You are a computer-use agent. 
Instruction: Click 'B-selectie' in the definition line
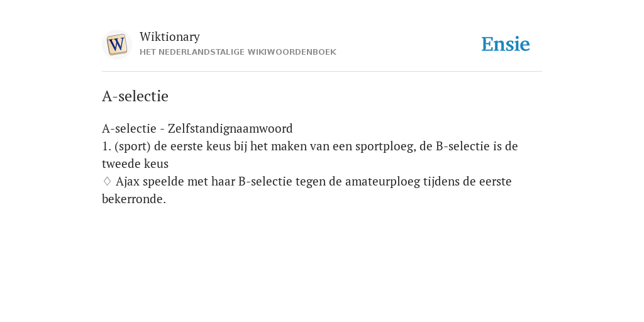[x=462, y=146]
